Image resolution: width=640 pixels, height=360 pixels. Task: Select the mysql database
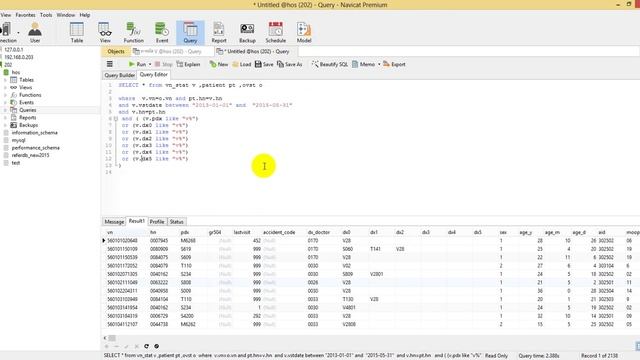pyautogui.click(x=18, y=140)
